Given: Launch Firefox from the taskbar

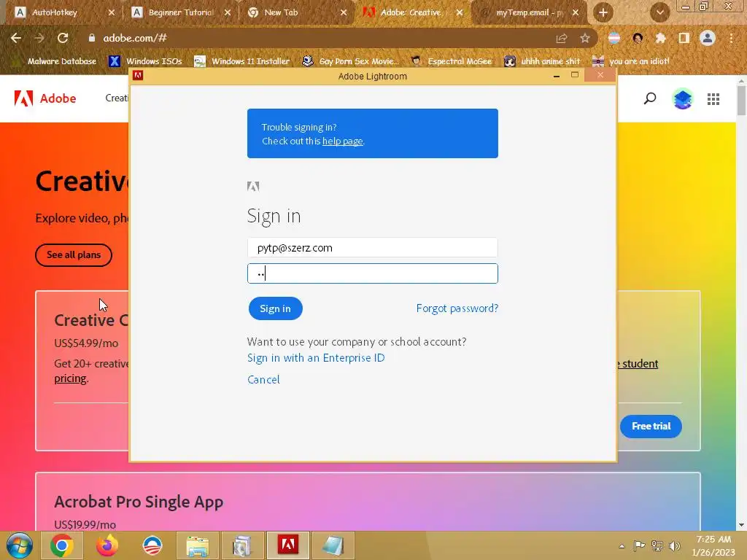Looking at the screenshot, I should (x=107, y=545).
